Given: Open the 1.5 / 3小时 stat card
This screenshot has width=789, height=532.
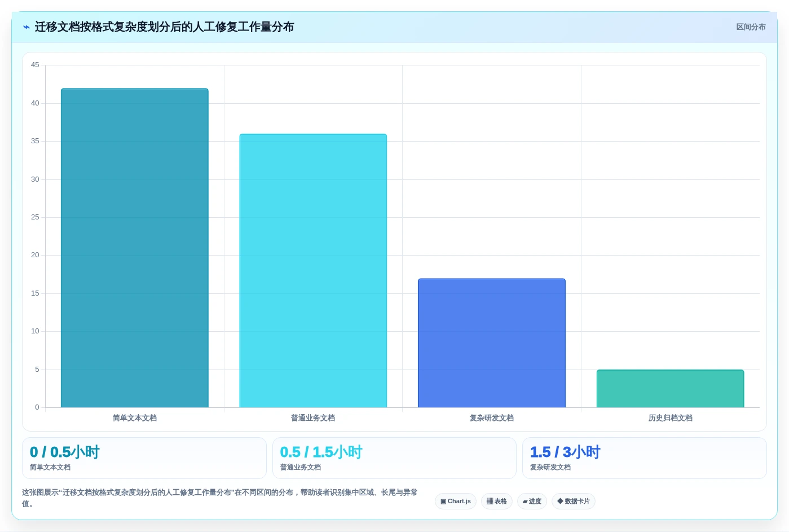Looking at the screenshot, I should point(644,458).
